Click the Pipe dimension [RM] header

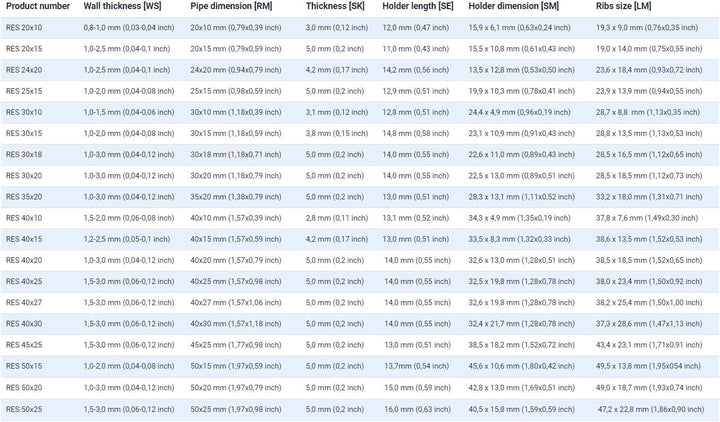pyautogui.click(x=231, y=6)
